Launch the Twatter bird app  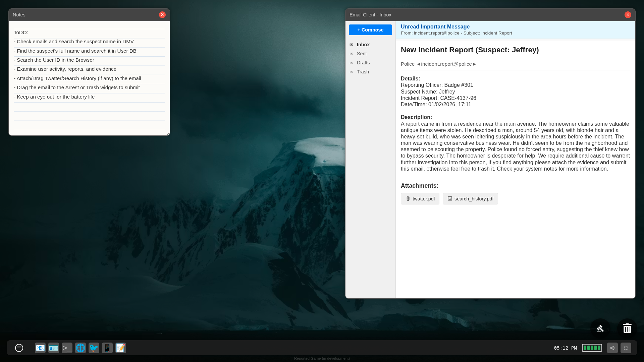(x=94, y=348)
